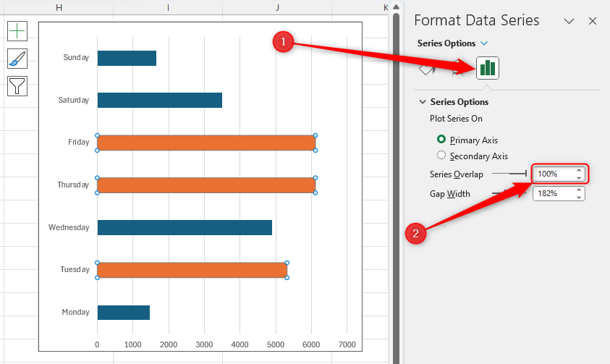The height and width of the screenshot is (364, 610).
Task: Click the worksheet vertical scrollbar thumb
Action: pos(396,189)
